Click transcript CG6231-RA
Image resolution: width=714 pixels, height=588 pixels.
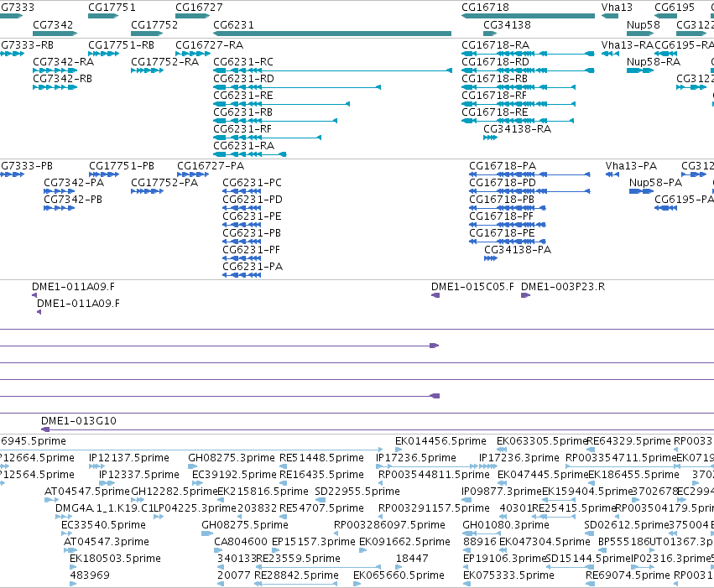(243, 146)
